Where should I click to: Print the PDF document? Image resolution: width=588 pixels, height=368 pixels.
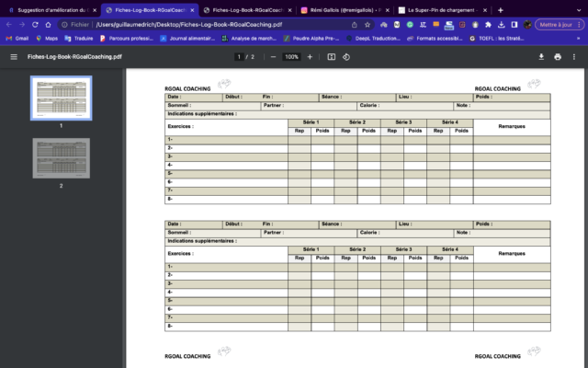pos(558,56)
